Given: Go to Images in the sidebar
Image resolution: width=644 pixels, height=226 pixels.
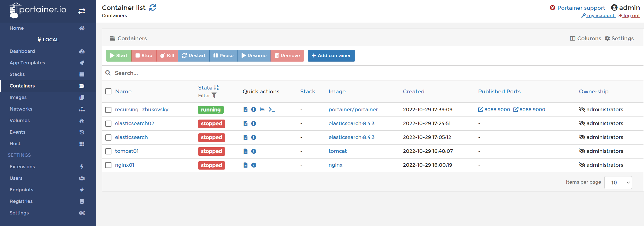Looking at the screenshot, I should pos(48,97).
